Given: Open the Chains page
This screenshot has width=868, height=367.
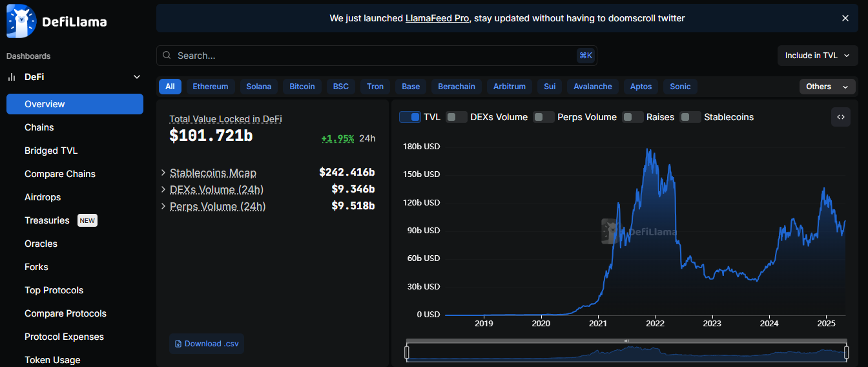Looking at the screenshot, I should coord(39,127).
